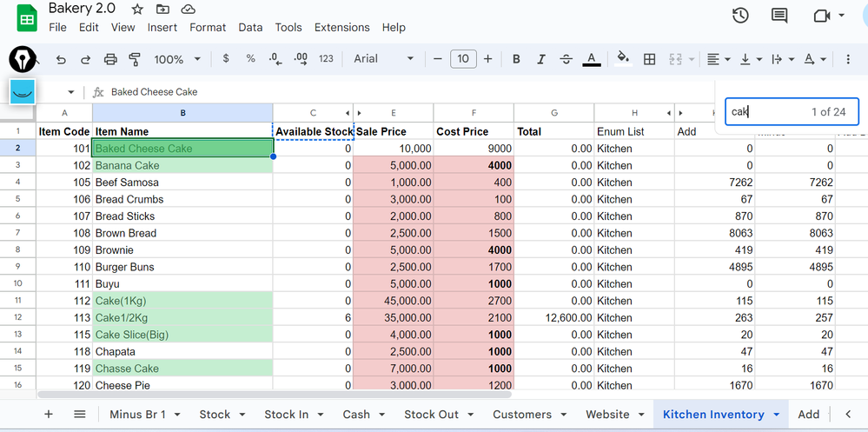Viewport: 868px width, 432px height.
Task: Open the comments panel icon
Action: click(779, 16)
